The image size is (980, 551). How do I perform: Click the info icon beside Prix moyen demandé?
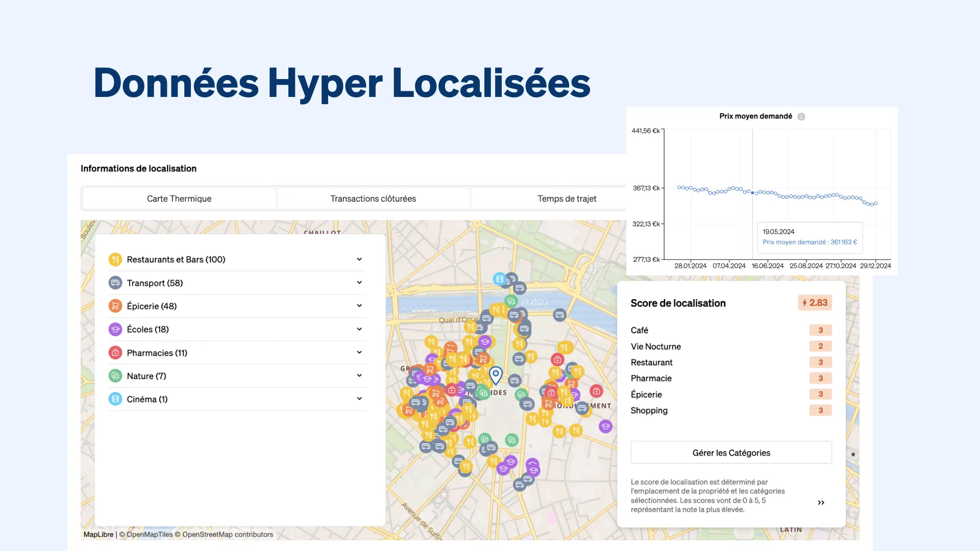(801, 117)
